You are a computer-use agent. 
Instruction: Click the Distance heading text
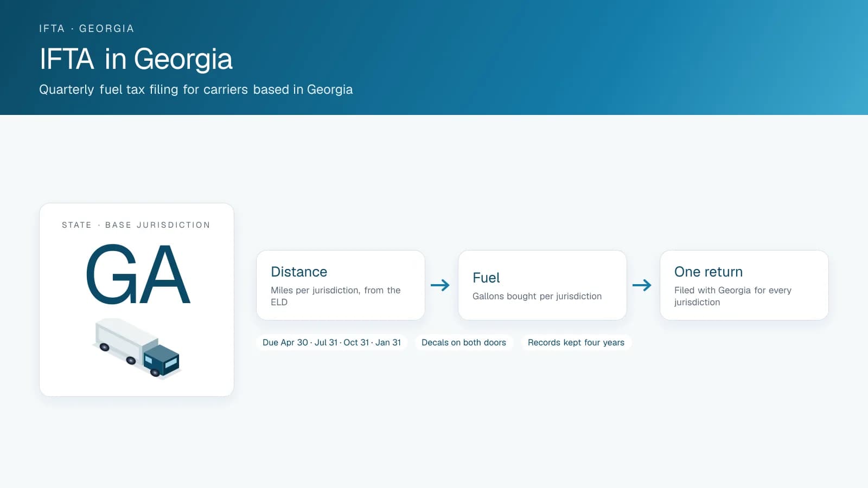click(x=299, y=272)
